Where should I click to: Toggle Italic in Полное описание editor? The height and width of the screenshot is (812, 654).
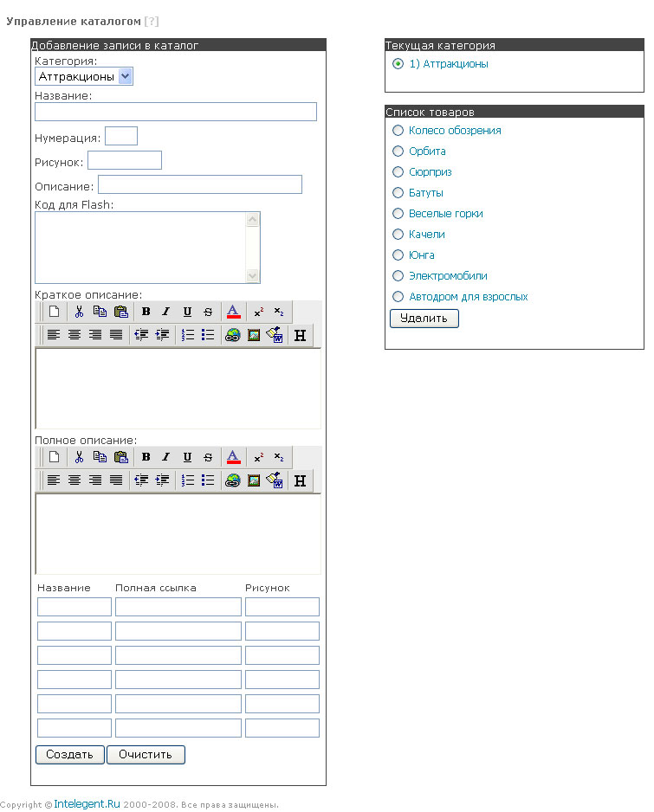point(165,457)
